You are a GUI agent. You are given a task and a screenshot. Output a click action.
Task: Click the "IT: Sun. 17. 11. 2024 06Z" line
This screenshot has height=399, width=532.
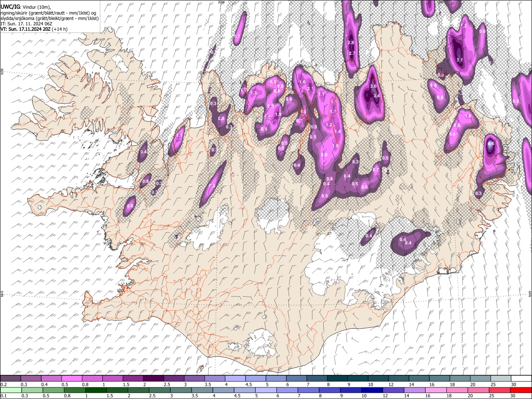click(26, 24)
